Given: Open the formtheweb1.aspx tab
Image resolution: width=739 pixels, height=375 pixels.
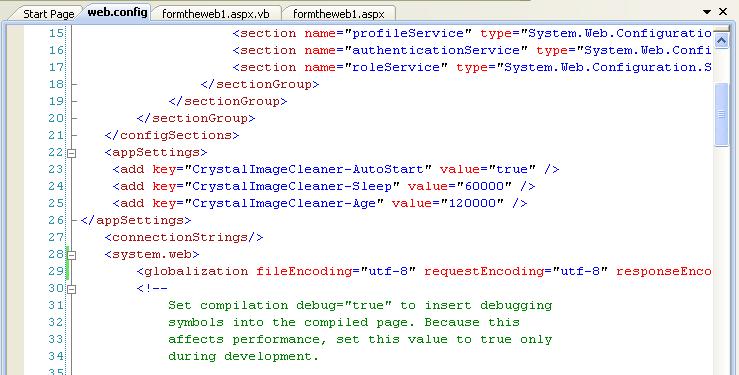Looking at the screenshot, I should pyautogui.click(x=338, y=14).
